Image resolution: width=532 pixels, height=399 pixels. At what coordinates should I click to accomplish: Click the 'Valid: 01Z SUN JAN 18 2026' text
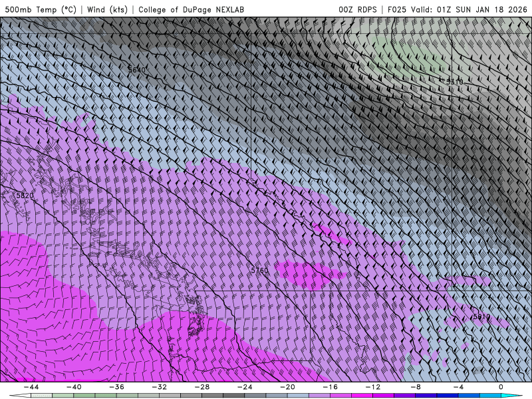pos(469,9)
